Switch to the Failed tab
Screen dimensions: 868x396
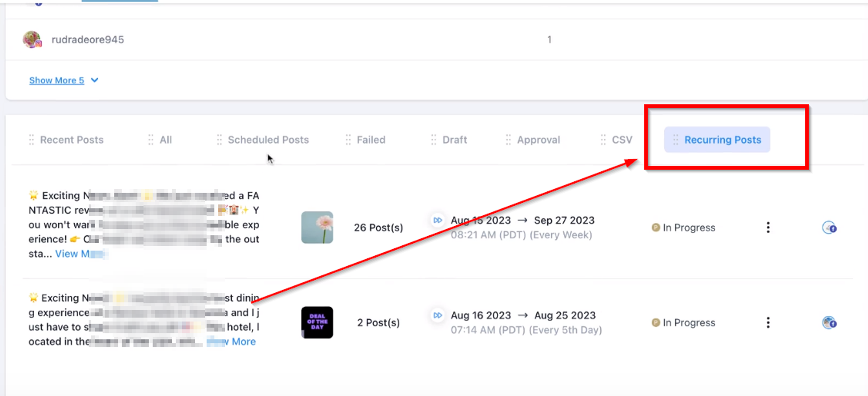pyautogui.click(x=371, y=140)
